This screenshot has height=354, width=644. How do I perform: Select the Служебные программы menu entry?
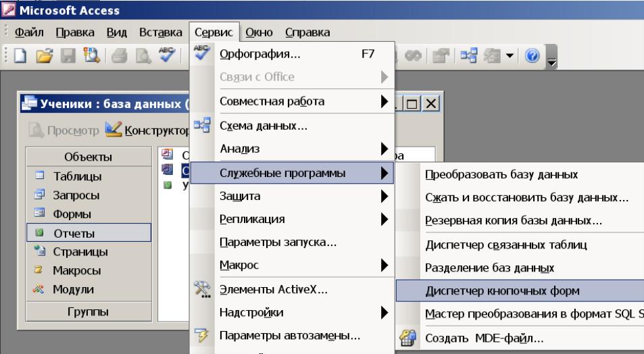pos(292,172)
